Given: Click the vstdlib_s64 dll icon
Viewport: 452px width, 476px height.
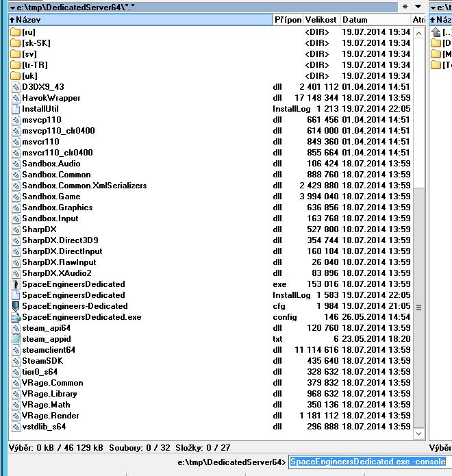Looking at the screenshot, I should pos(16,427).
